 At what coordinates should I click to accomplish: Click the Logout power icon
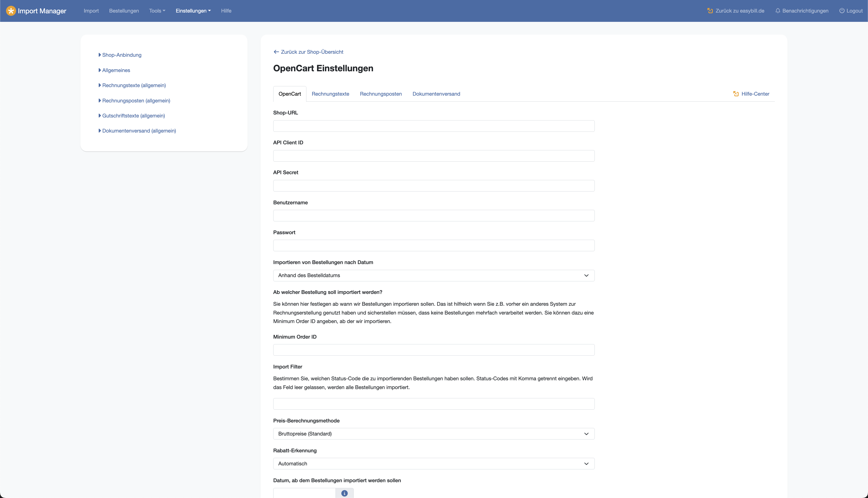[x=842, y=11]
